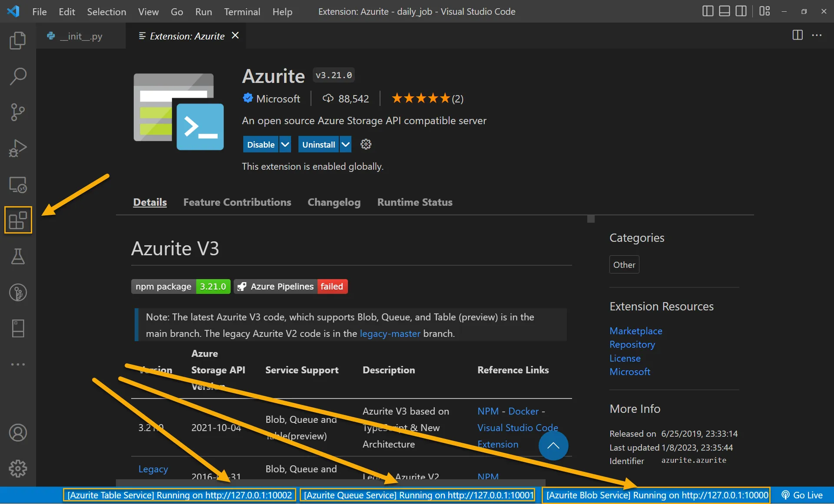The width and height of the screenshot is (834, 504).
Task: Toggle the primary side bar layout button
Action: pos(708,11)
